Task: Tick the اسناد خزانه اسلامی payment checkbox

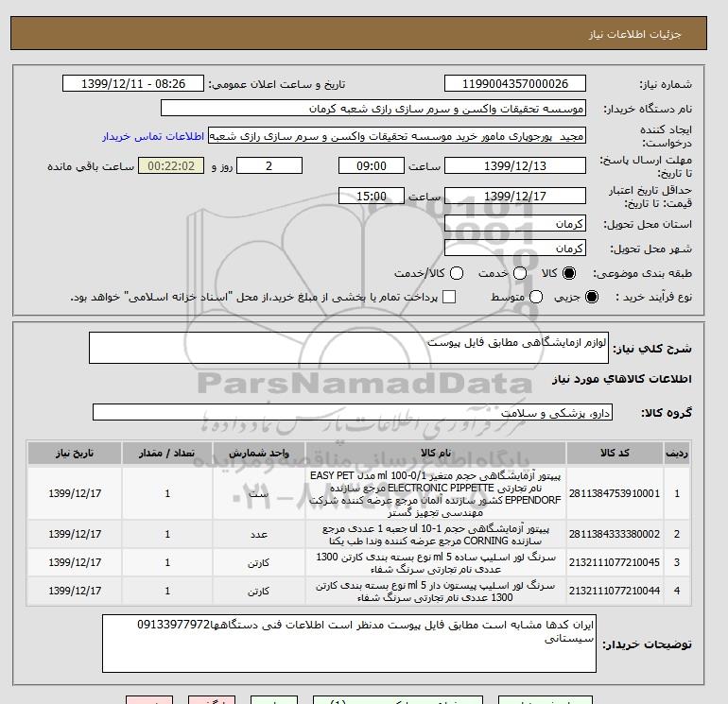Action: [x=449, y=297]
